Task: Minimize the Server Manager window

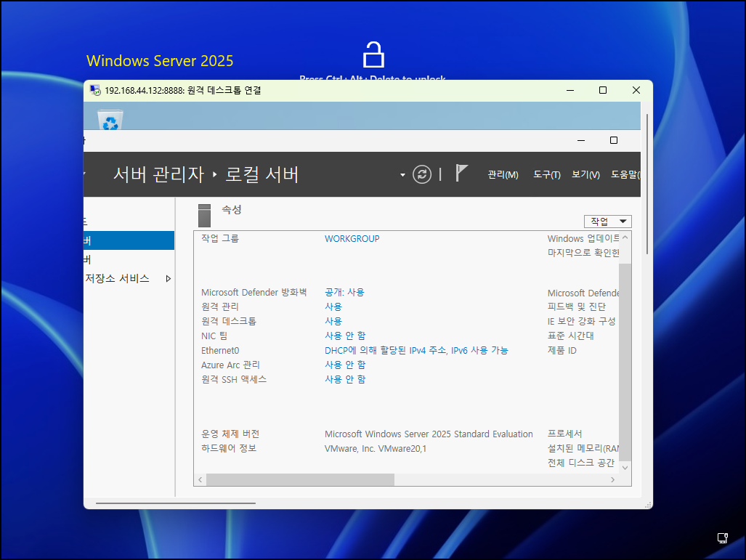Action: click(x=581, y=140)
